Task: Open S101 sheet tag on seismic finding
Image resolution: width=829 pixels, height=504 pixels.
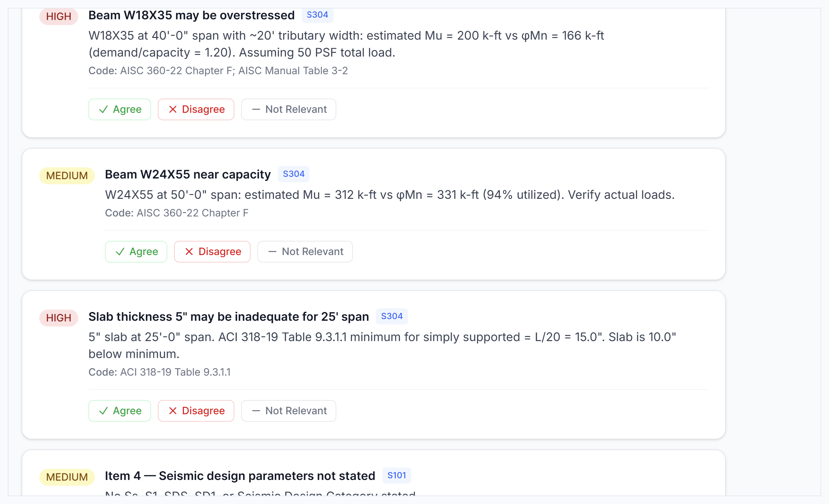Action: coord(397,476)
